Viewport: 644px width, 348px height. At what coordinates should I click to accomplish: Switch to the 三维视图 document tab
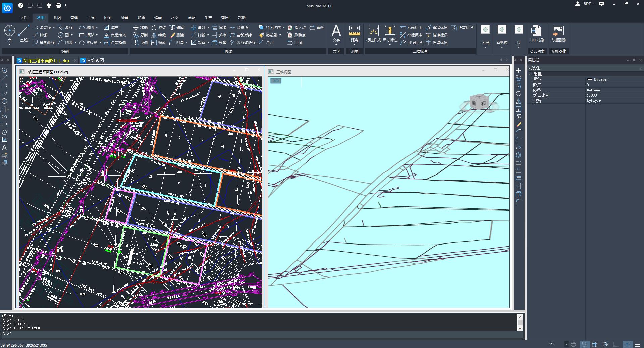point(95,61)
